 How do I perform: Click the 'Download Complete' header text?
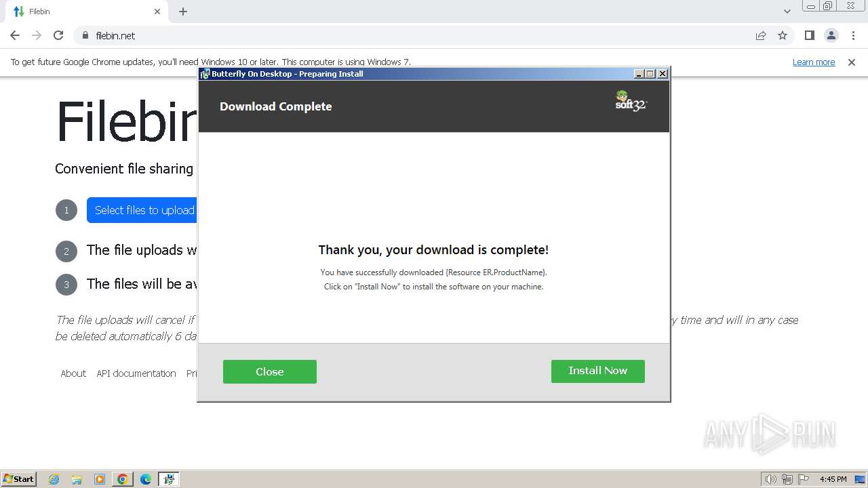(x=276, y=106)
